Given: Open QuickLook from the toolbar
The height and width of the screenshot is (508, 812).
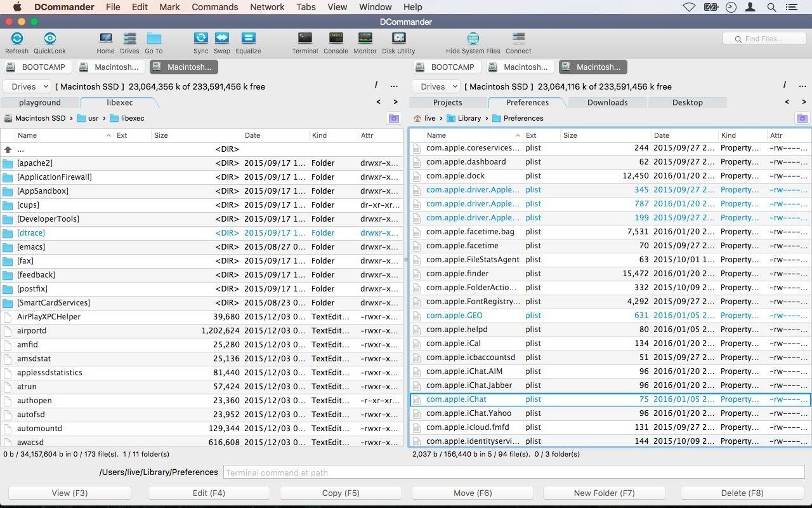Looking at the screenshot, I should (49, 43).
